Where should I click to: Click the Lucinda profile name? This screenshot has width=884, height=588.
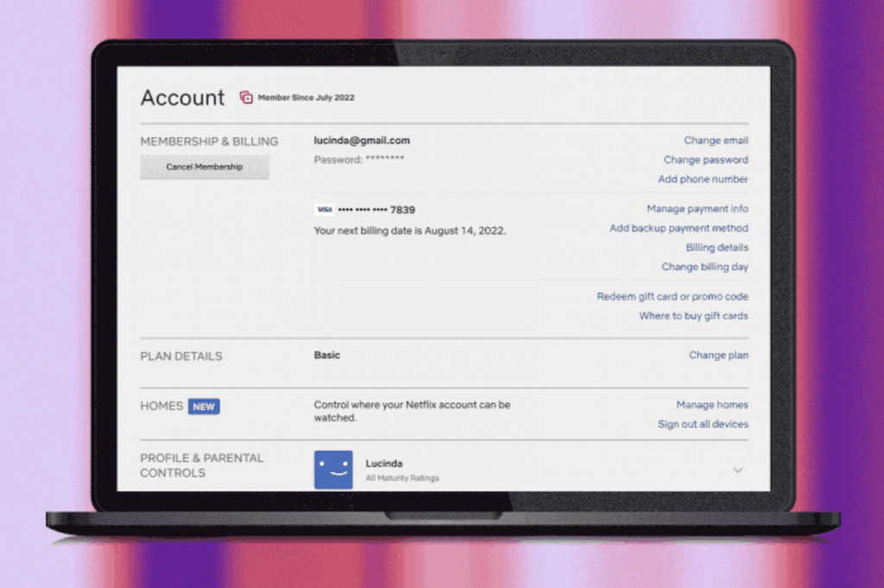(383, 464)
